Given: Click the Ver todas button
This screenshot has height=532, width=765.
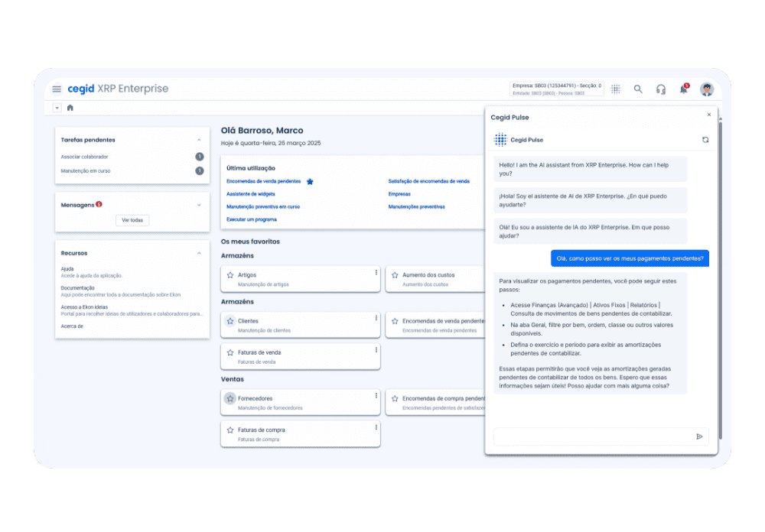Looking at the screenshot, I should tap(132, 220).
